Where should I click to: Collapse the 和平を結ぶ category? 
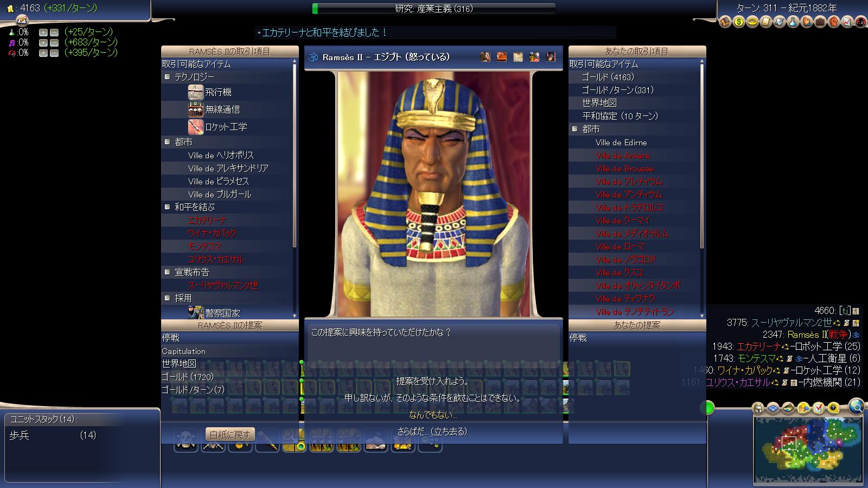click(168, 207)
